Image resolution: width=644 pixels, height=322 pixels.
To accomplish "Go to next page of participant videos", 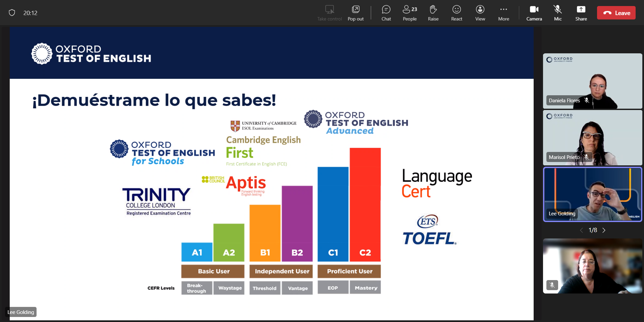I will (x=604, y=230).
